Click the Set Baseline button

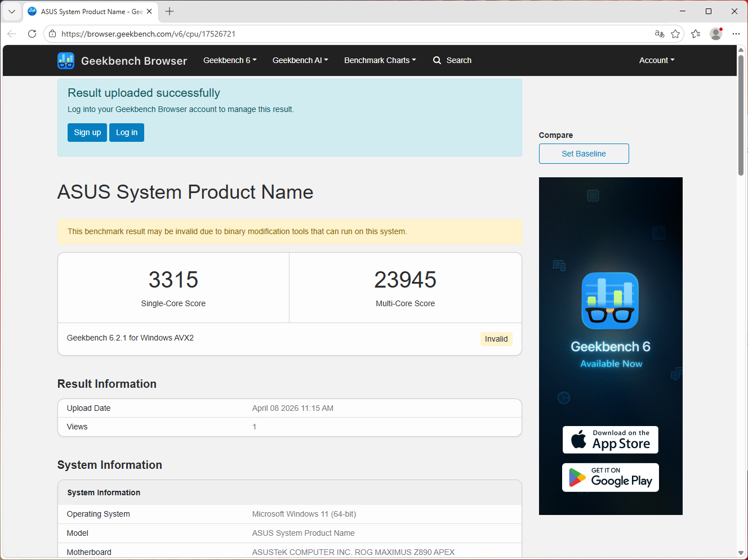(584, 154)
